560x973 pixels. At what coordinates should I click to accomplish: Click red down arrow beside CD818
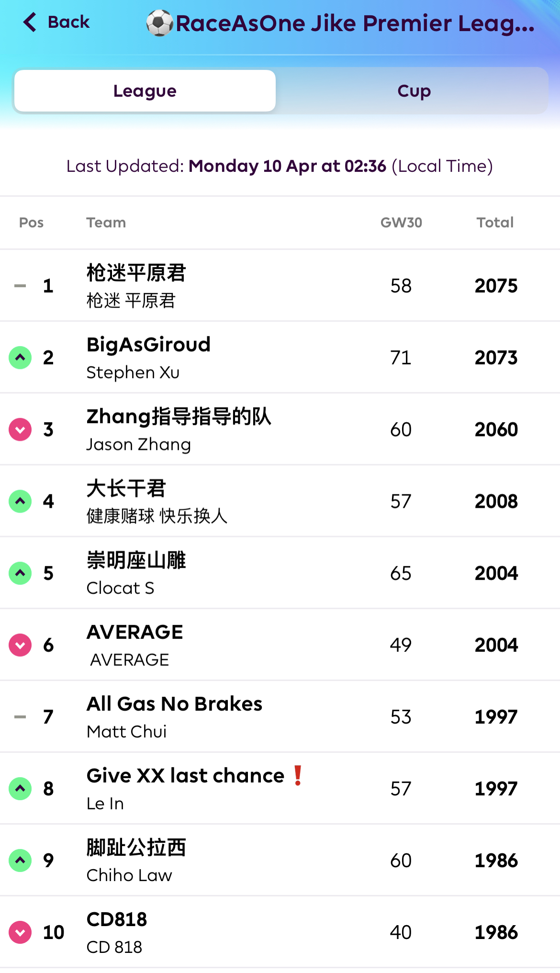[20, 932]
